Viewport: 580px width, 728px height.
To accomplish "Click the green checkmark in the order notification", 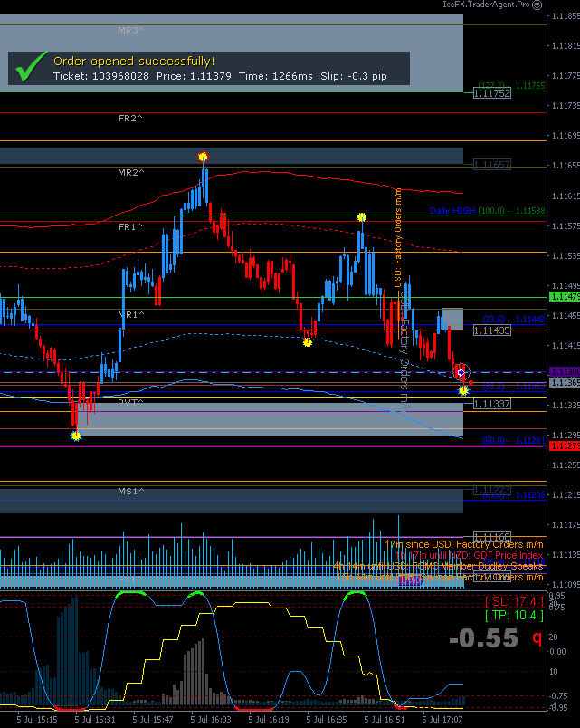I will [x=31, y=67].
